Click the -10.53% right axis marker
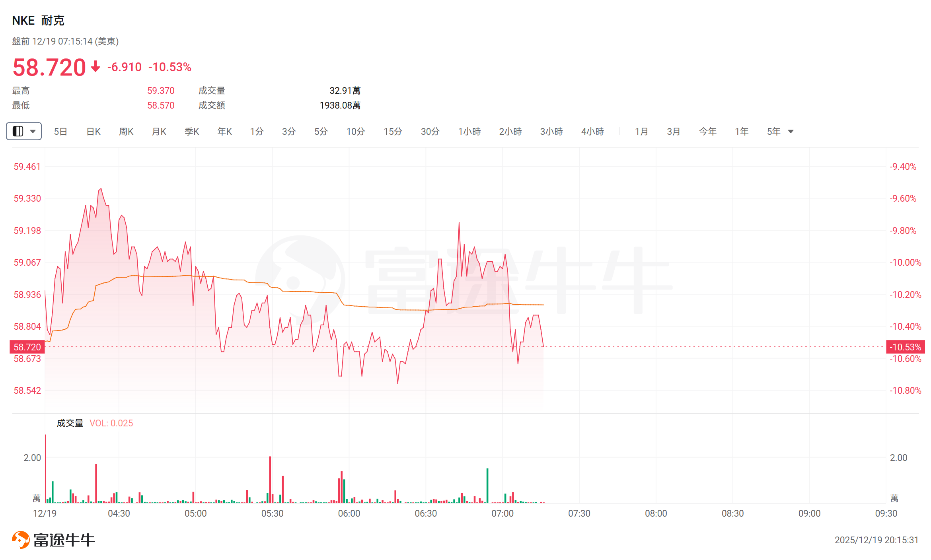This screenshot has width=931, height=560. pyautogui.click(x=905, y=347)
